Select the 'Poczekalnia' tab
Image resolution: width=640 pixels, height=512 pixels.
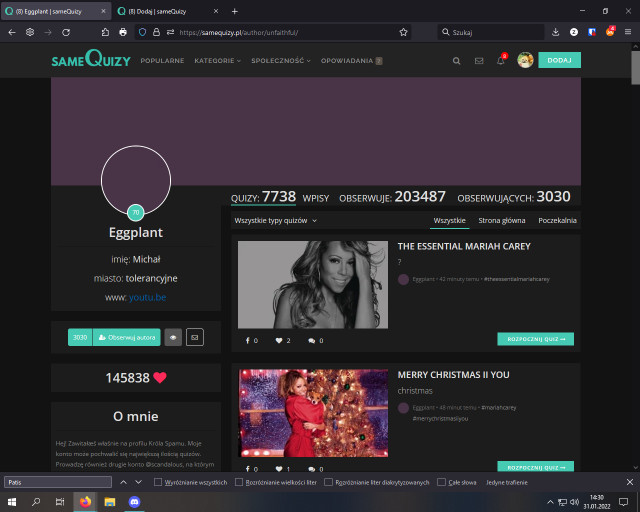click(x=557, y=220)
